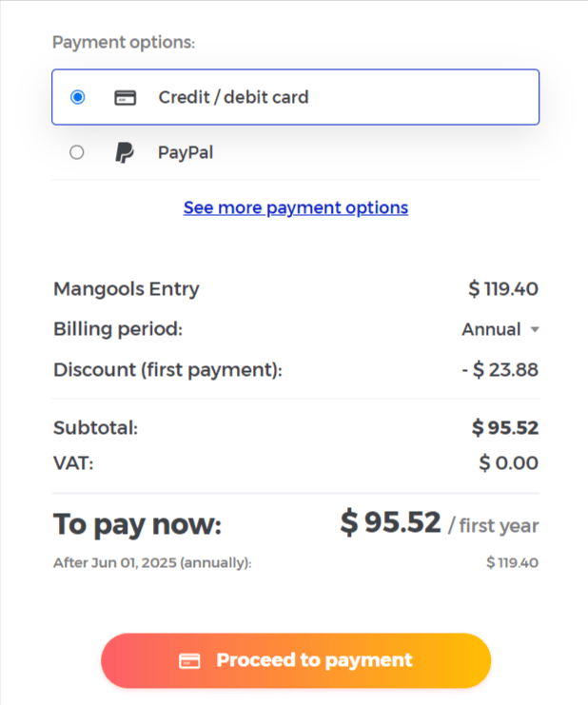Viewport: 588px width, 705px height.
Task: Click the large $ 95.52 total amount
Action: 391,522
